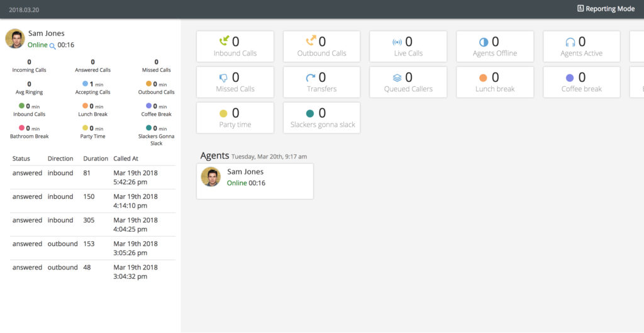The width and height of the screenshot is (644, 333).
Task: Click the Duration column header
Action: point(96,159)
